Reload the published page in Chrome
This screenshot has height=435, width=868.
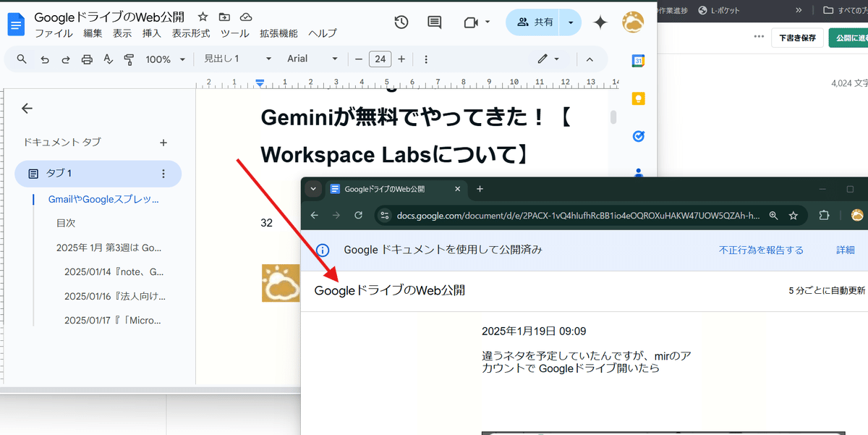pyautogui.click(x=358, y=215)
